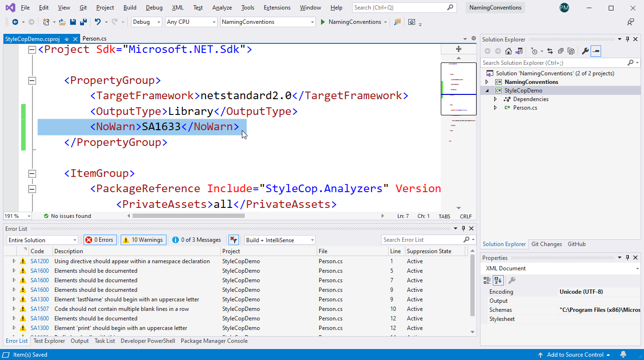Open the startup project NamingConventions dropdown
The image size is (644, 360).
(x=268, y=22)
